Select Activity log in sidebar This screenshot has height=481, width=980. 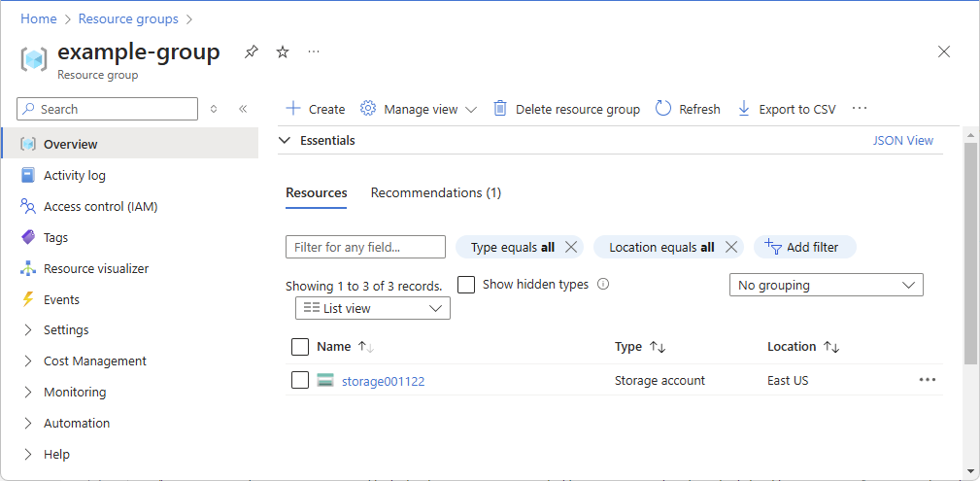point(74,175)
